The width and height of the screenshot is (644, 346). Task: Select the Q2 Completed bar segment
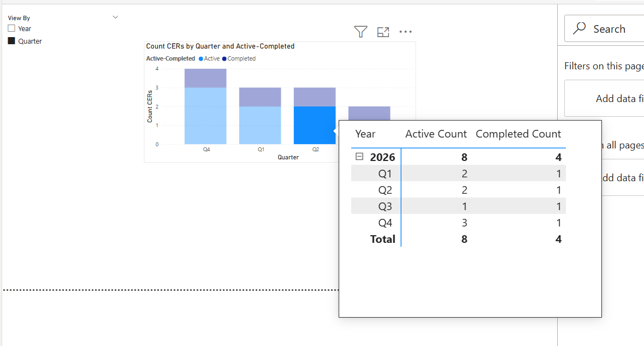pos(315,97)
